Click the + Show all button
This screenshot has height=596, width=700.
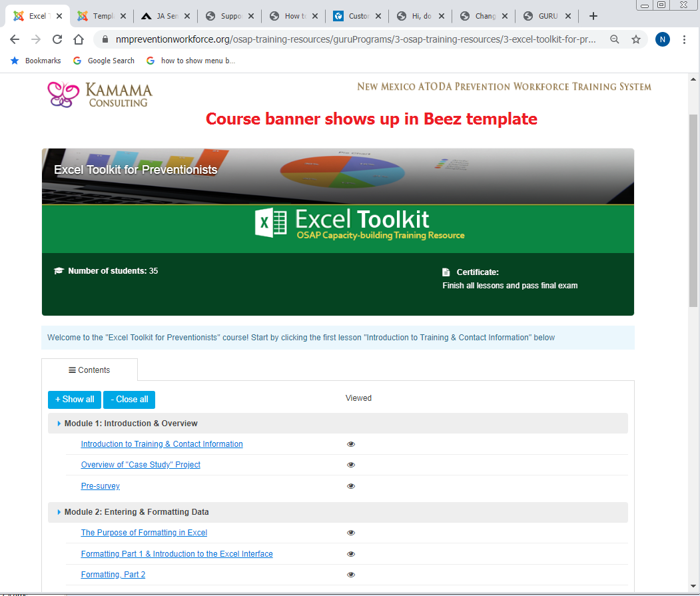click(75, 399)
